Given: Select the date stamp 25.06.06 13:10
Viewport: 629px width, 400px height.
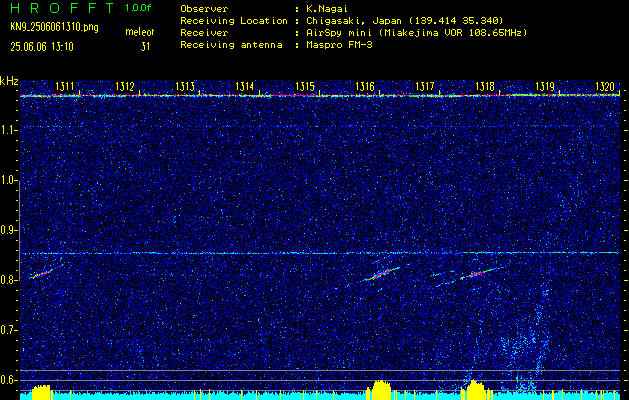Looking at the screenshot, I should point(42,47).
